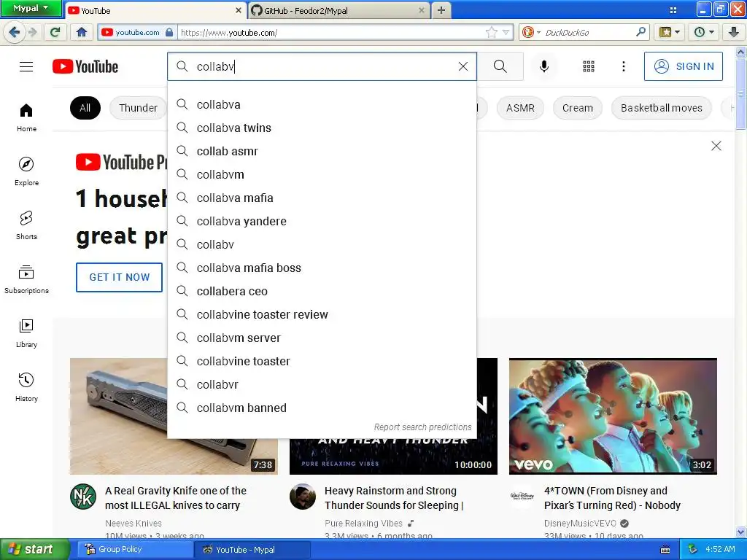Open Subscriptions in the sidebar
747x560 pixels.
[x=26, y=279]
